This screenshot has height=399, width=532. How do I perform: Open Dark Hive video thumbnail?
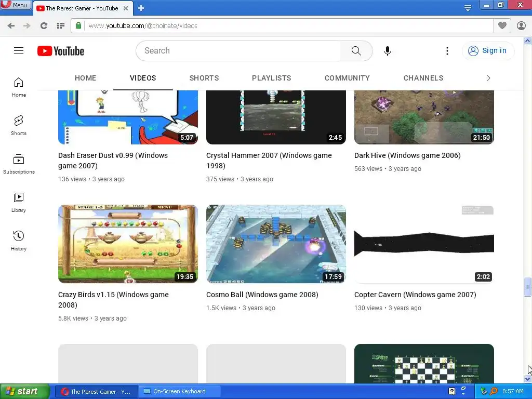(x=424, y=117)
